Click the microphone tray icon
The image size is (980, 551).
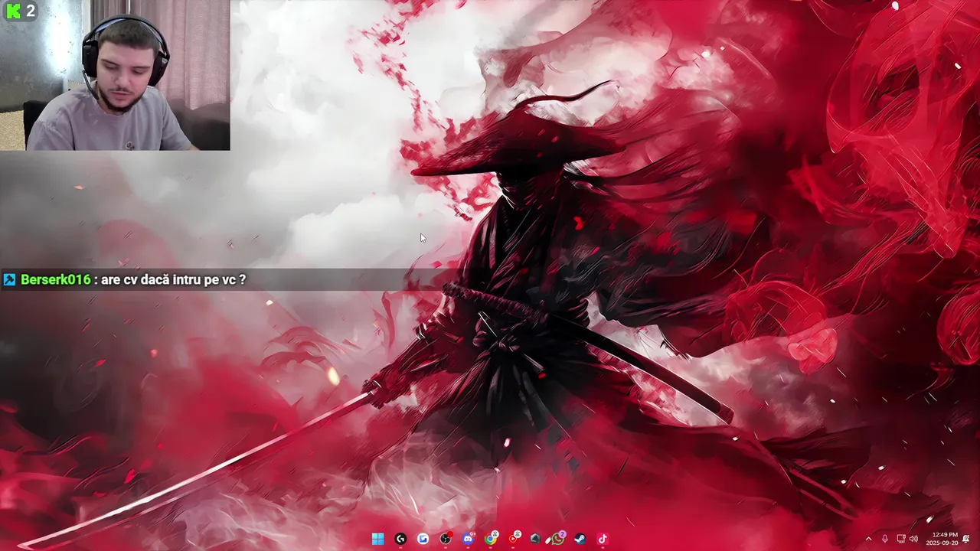[885, 539]
